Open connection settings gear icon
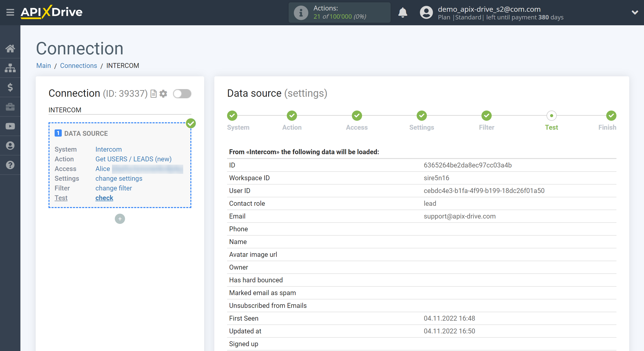The height and width of the screenshot is (351, 644). 163,94
